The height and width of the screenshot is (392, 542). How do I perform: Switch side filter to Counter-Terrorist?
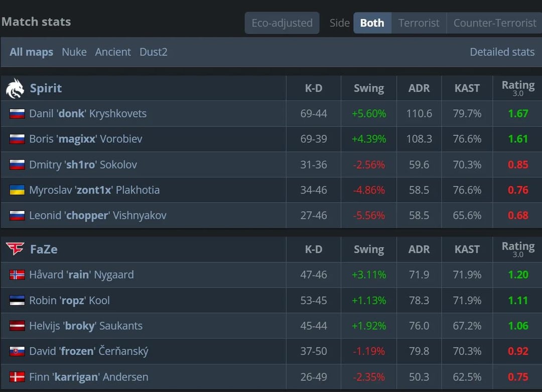click(494, 23)
